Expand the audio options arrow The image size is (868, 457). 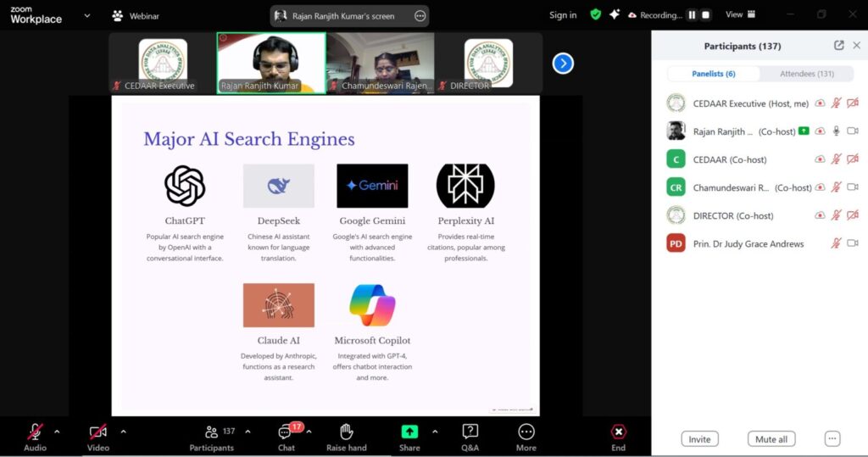(x=57, y=432)
